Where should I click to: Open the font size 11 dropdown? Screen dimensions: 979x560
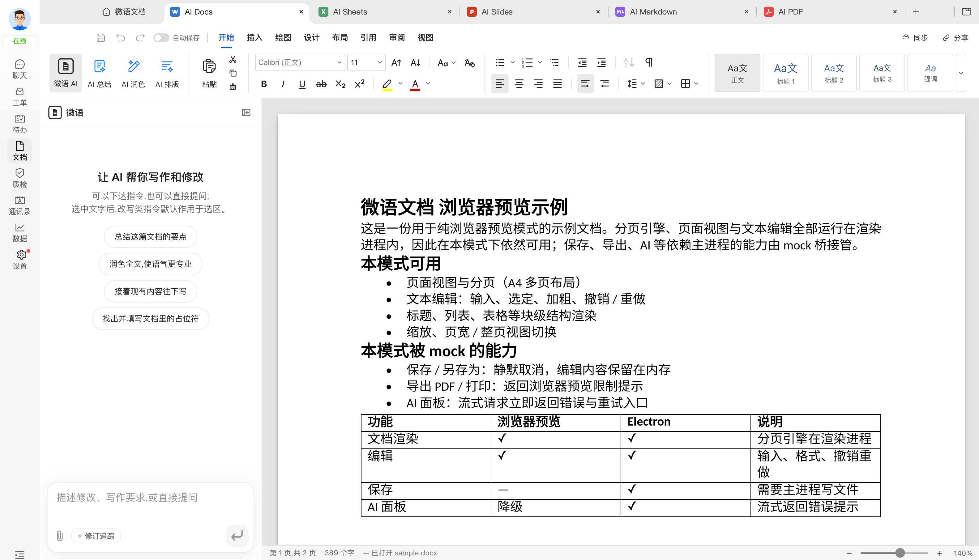366,62
